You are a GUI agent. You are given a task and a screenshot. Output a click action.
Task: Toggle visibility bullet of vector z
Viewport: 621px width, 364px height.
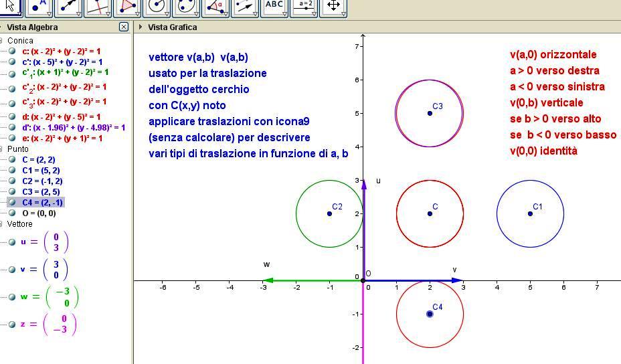pyautogui.click(x=12, y=325)
